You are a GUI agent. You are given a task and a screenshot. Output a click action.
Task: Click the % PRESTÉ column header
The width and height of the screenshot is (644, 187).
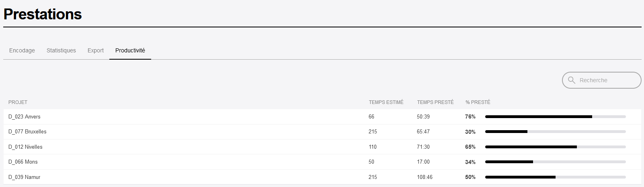click(478, 102)
